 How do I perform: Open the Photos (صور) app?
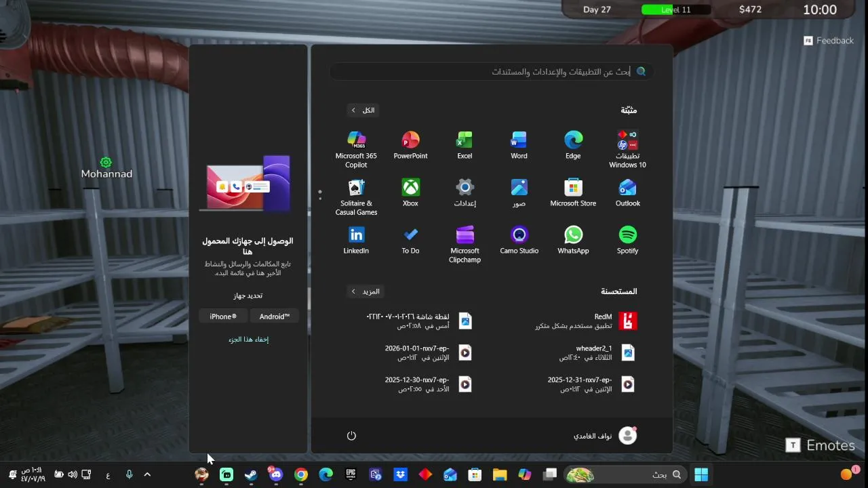[x=519, y=192]
